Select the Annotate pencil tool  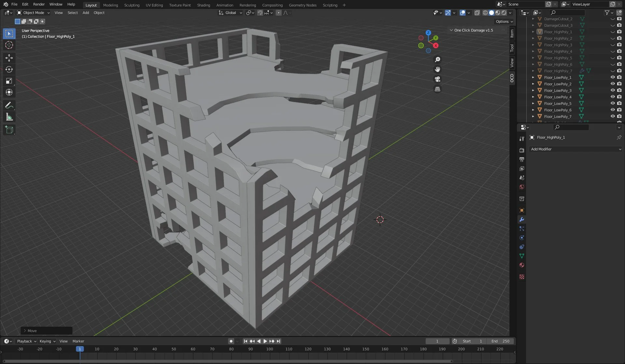[x=9, y=105]
